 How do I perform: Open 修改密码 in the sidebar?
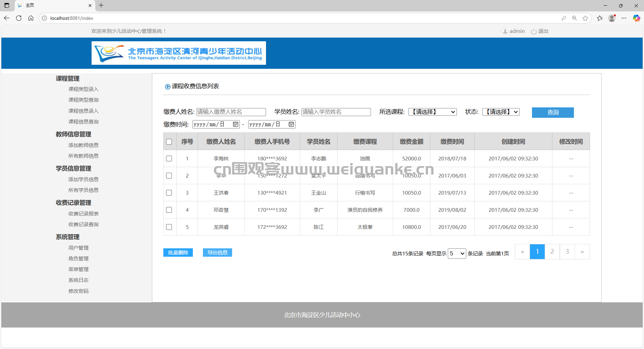pos(78,291)
